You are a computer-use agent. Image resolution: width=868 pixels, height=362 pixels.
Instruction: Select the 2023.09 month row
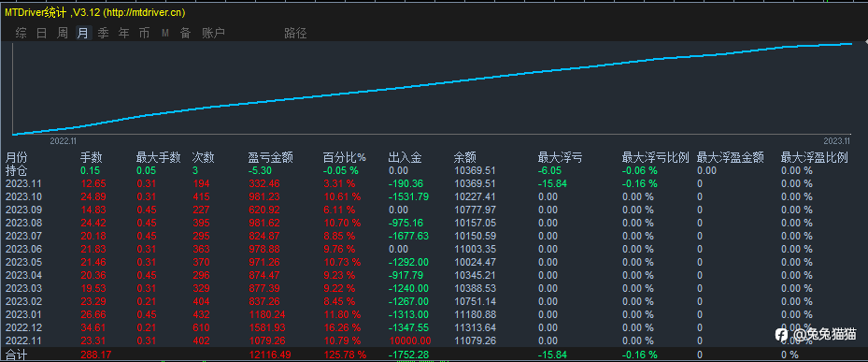pyautogui.click(x=434, y=210)
